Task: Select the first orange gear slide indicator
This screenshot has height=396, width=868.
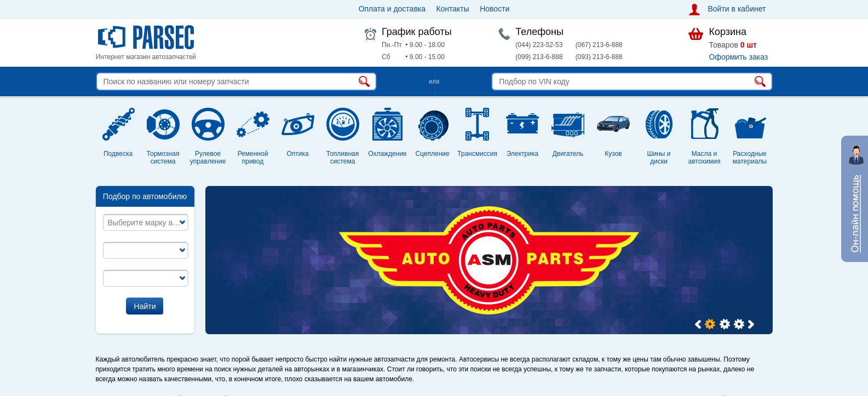Action: pyautogui.click(x=710, y=324)
